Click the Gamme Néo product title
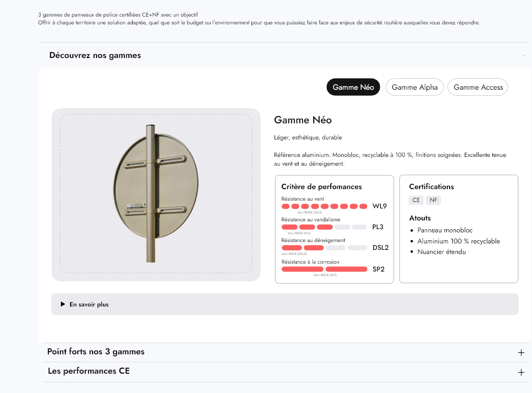 coord(303,120)
